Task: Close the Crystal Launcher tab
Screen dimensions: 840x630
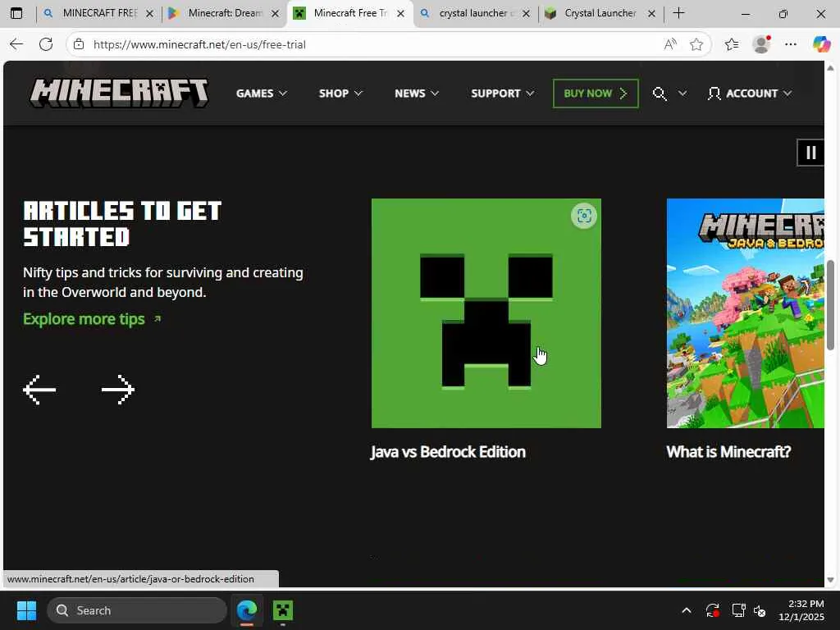Action: (x=652, y=14)
